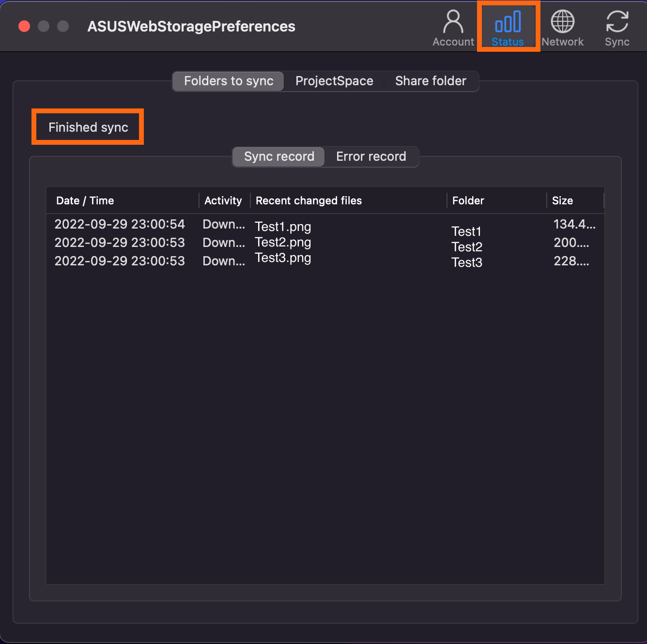The height and width of the screenshot is (644, 647).
Task: Close the preferences window with red button
Action: coord(24,26)
